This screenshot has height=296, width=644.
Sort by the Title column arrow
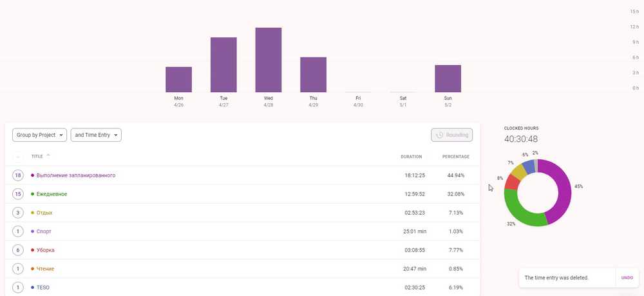pyautogui.click(x=48, y=155)
